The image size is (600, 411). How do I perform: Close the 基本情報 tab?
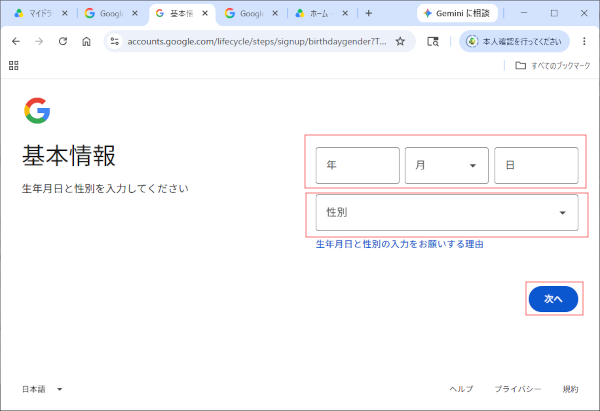[x=205, y=13]
